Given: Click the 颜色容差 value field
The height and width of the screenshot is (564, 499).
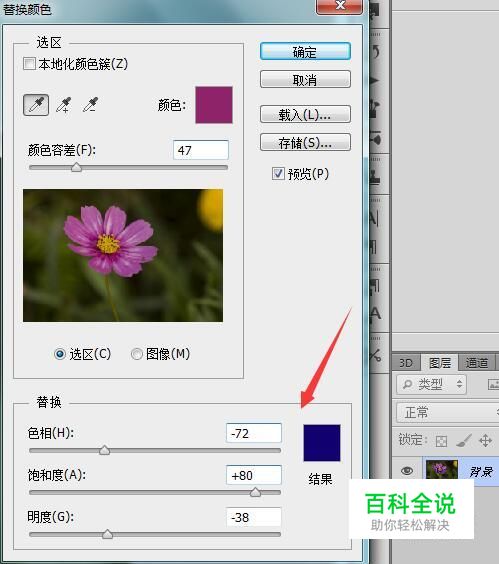Looking at the screenshot, I should coord(201,150).
